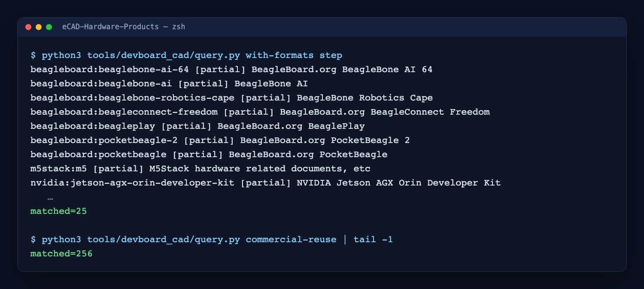
Task: Click the window title 'eCAD-Hardware-Products — zsh'
Action: point(124,27)
